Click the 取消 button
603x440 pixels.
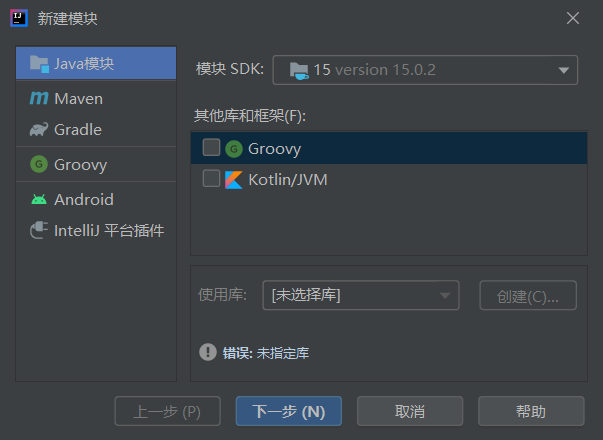409,411
